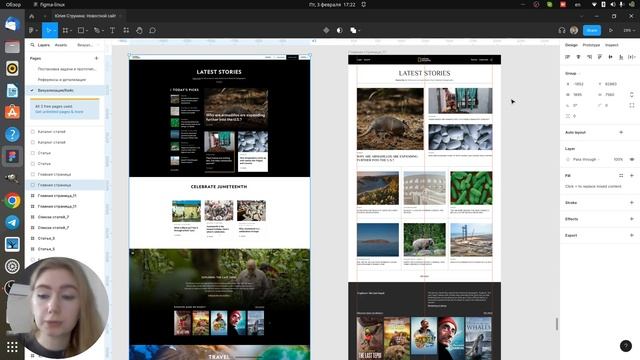Open the Pass through blend dropdown
This screenshot has width=640, height=360.
pos(586,159)
